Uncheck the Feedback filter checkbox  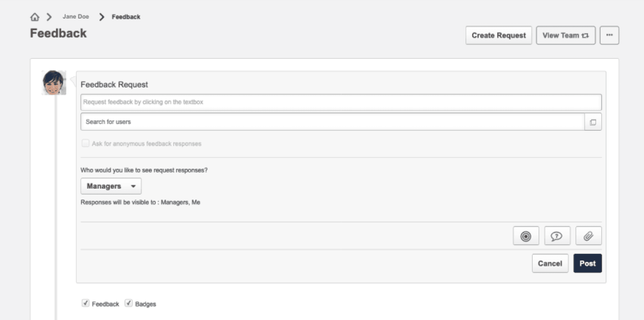tap(85, 303)
